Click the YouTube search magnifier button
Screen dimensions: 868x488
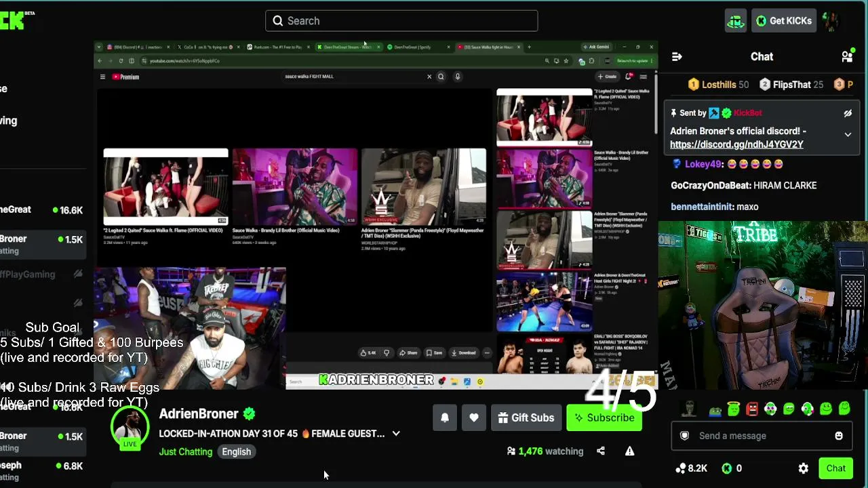[x=441, y=77]
